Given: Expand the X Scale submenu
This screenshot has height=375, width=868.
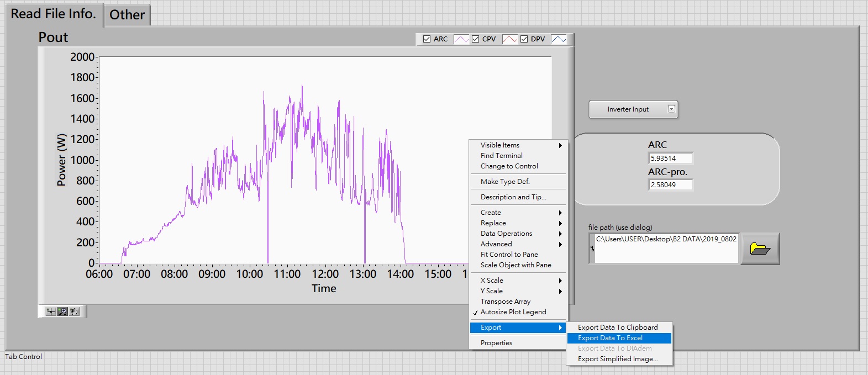Looking at the screenshot, I should pyautogui.click(x=518, y=281).
